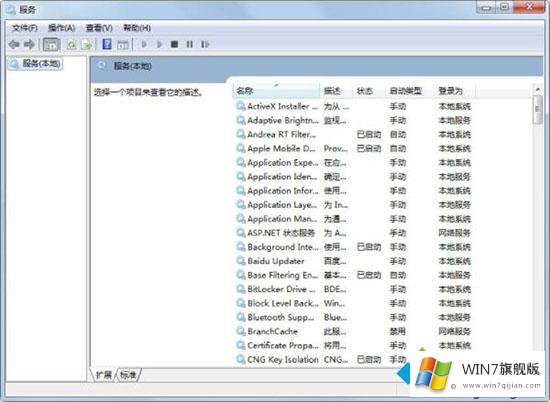This screenshot has width=550, height=402.
Task: Select the Background Inte... service
Action: point(354,247)
